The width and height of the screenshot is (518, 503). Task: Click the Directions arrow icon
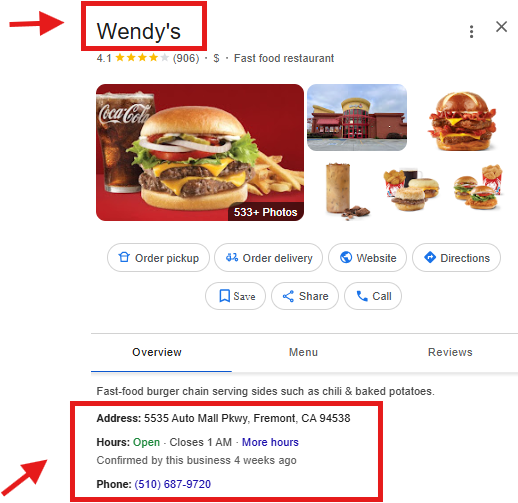point(430,257)
